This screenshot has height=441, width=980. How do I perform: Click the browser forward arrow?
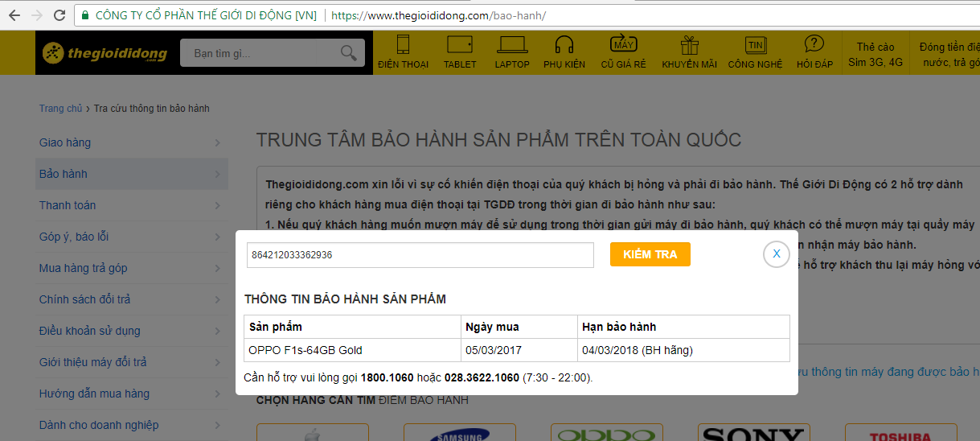pyautogui.click(x=37, y=15)
